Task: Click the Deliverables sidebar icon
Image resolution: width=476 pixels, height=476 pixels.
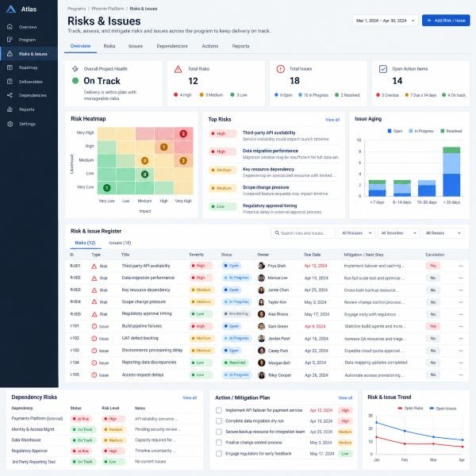Action: point(10,82)
